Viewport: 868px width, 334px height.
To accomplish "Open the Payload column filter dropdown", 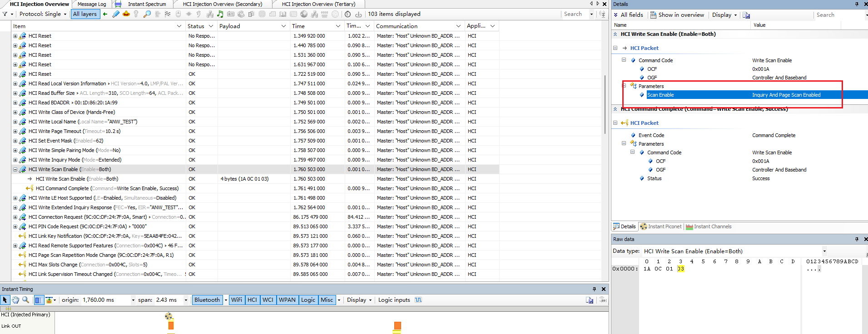I will 283,26.
